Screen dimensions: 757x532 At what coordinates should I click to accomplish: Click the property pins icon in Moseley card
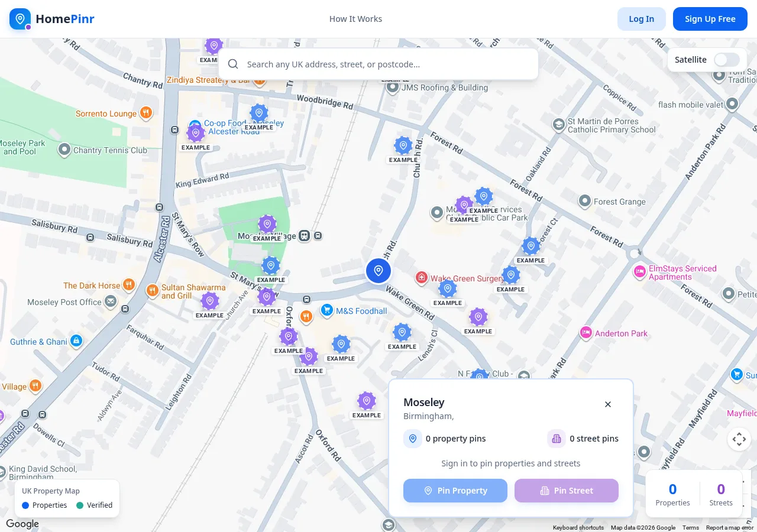413,439
